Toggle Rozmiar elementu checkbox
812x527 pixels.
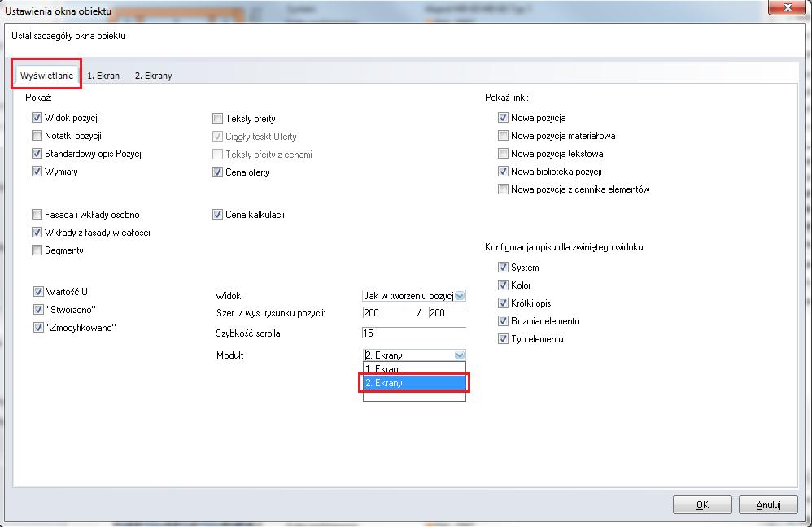coord(503,321)
